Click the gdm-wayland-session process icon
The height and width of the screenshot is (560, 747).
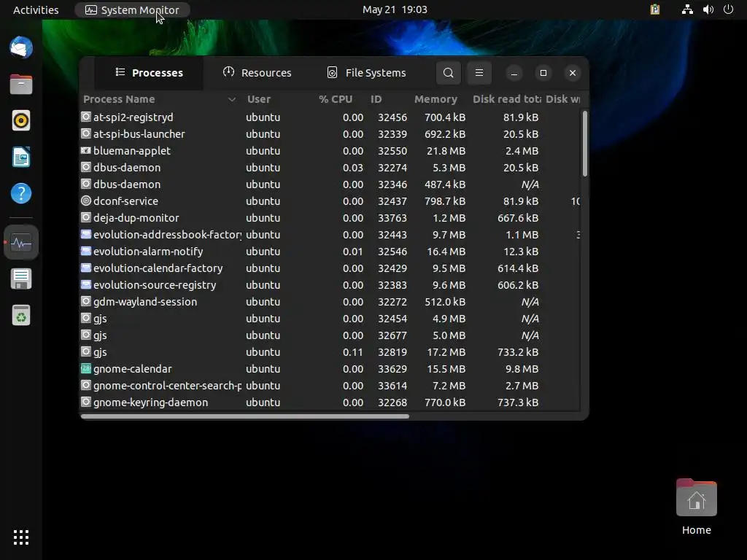click(86, 301)
